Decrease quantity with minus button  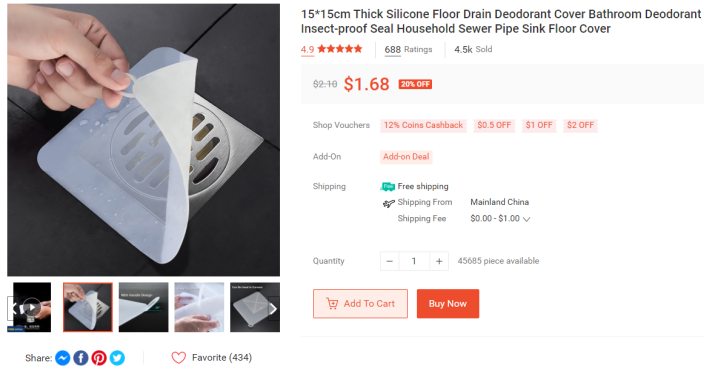coord(390,261)
